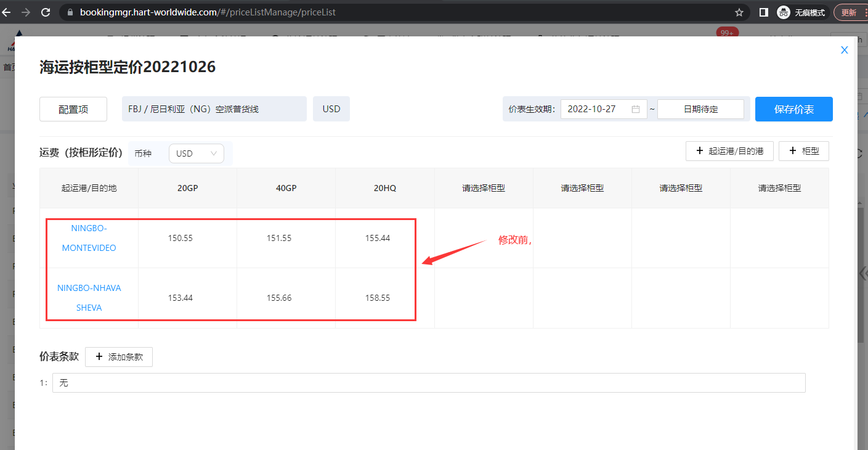The width and height of the screenshot is (868, 450).
Task: Open the NINGBO-MONTEVIDEO route link
Action: click(89, 238)
